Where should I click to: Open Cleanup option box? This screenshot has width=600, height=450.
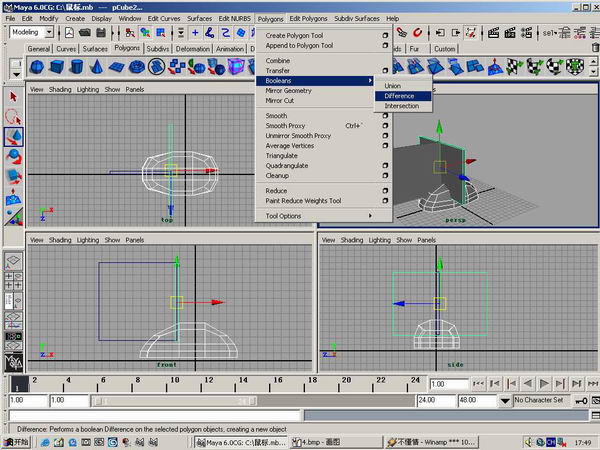click(x=385, y=175)
